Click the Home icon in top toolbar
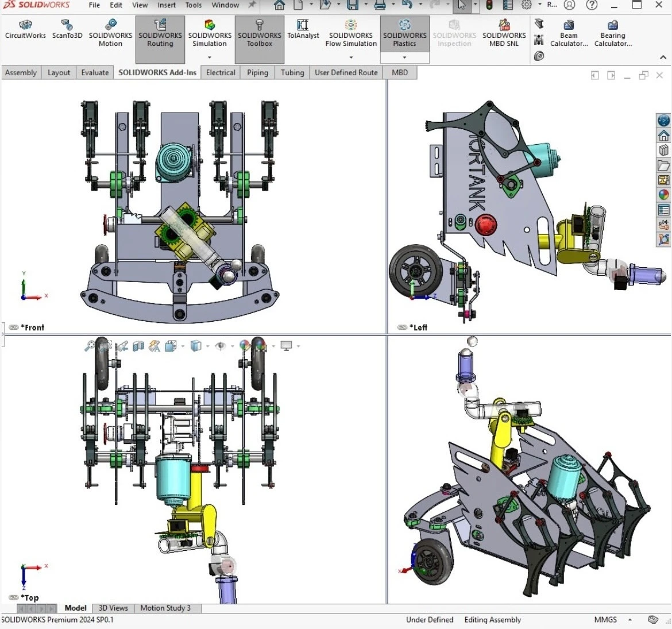 279,6
